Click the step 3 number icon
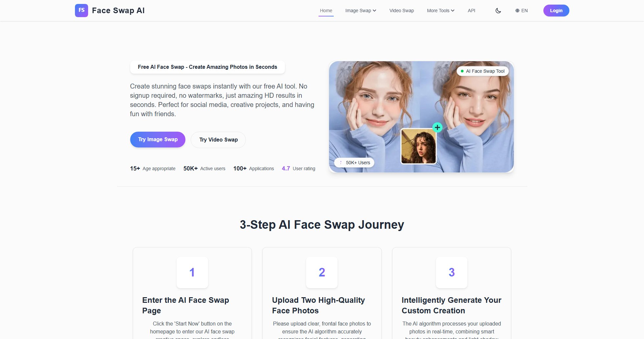The image size is (644, 339). tap(451, 273)
